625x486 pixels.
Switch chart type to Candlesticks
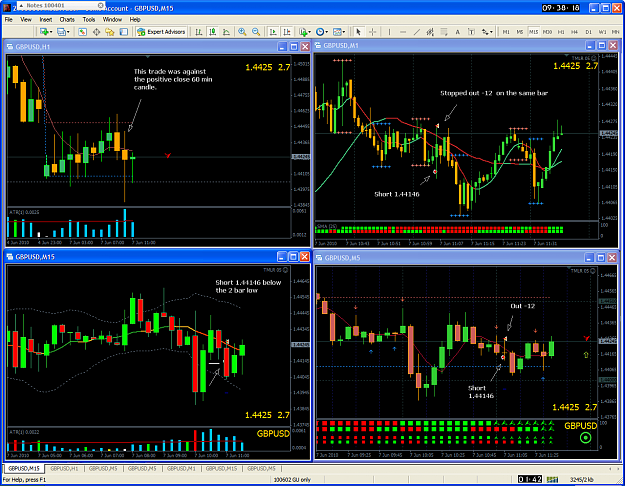coord(212,32)
